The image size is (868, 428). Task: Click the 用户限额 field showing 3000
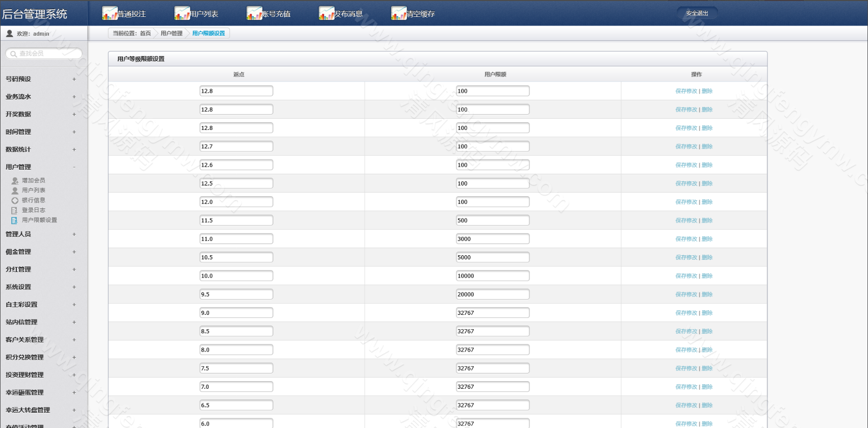pos(493,239)
